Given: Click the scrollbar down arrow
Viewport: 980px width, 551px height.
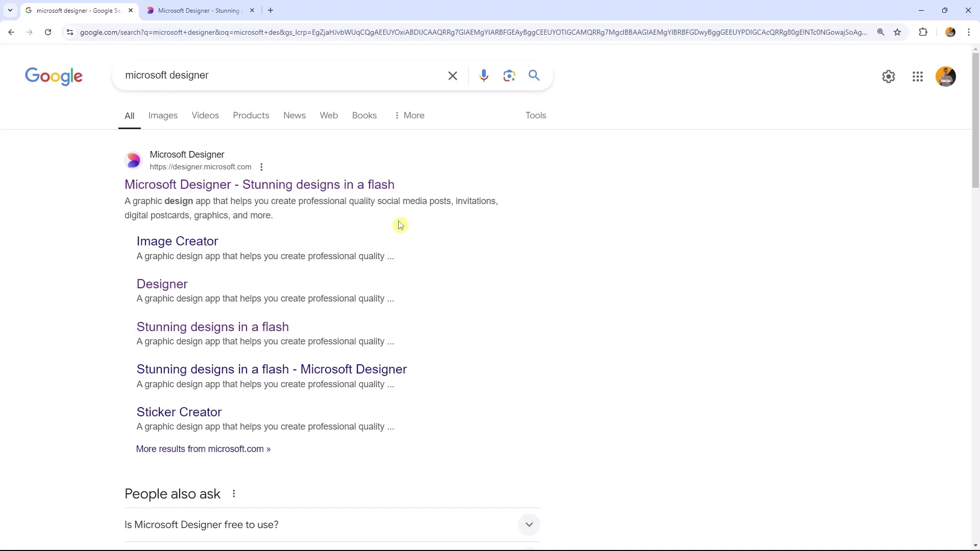Looking at the screenshot, I should click(975, 546).
